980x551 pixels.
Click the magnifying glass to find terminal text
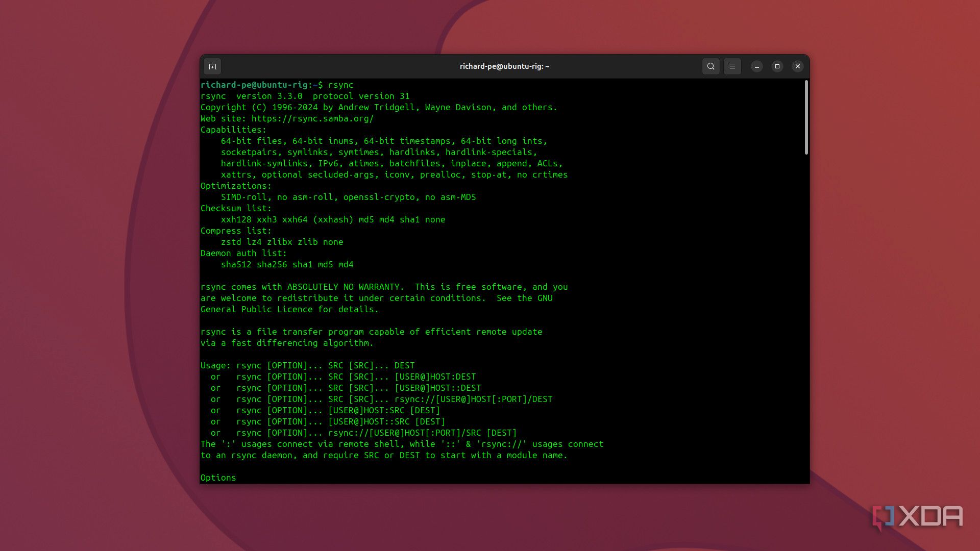click(x=710, y=66)
